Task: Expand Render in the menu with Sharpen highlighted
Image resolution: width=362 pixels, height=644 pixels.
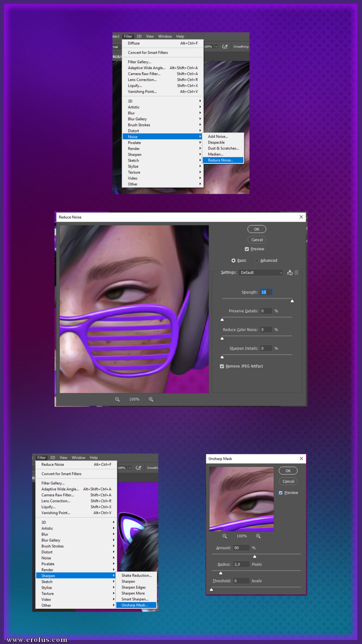Action: (x=76, y=570)
